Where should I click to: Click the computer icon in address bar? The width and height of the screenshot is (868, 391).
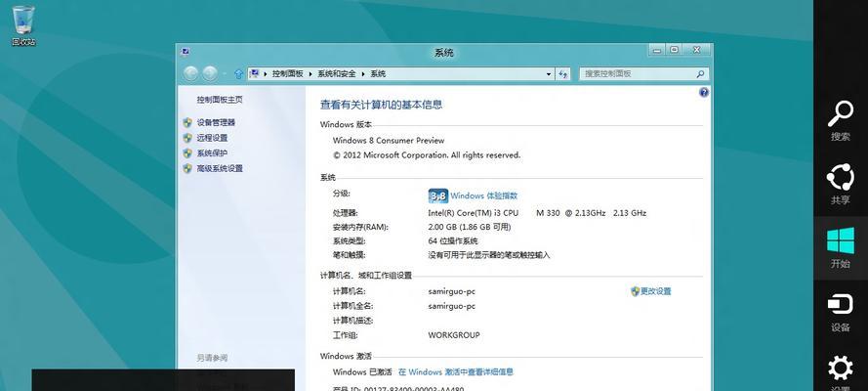(254, 73)
